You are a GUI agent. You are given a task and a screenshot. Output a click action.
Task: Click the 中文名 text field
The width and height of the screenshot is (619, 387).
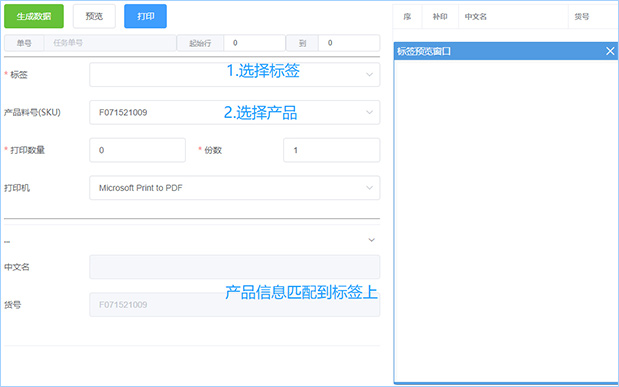coord(234,267)
